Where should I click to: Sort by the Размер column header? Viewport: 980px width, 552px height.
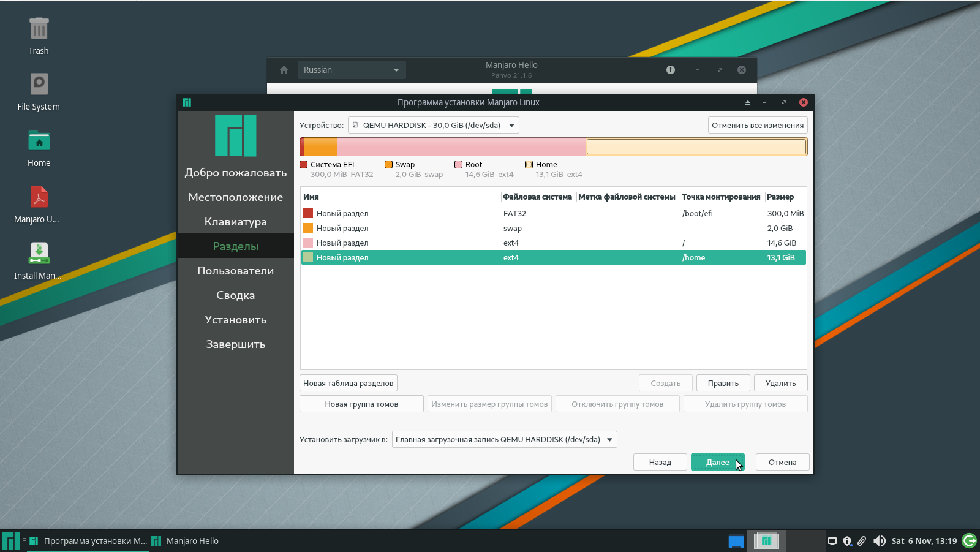click(x=785, y=197)
